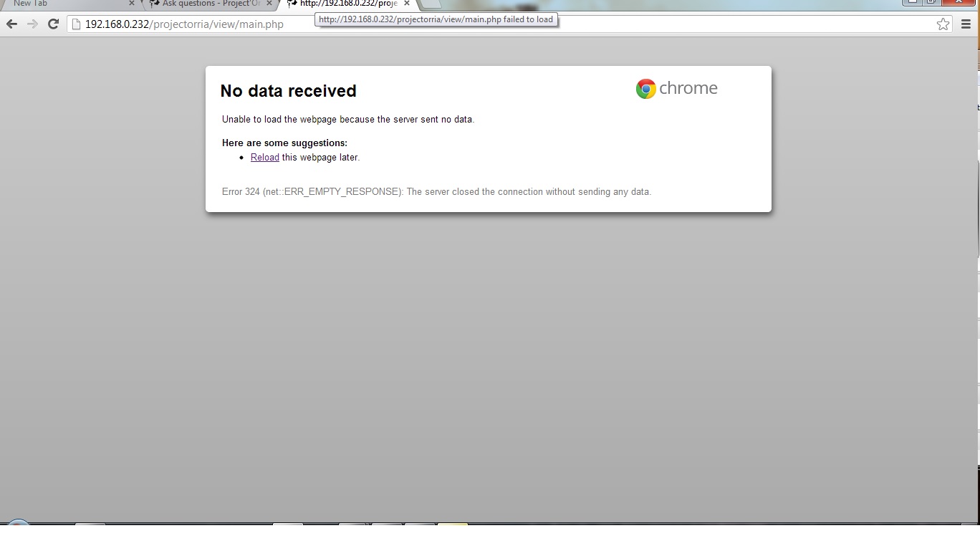Viewport: 980px width, 556px height.
Task: Open a new tab with the new-tab button
Action: click(431, 4)
